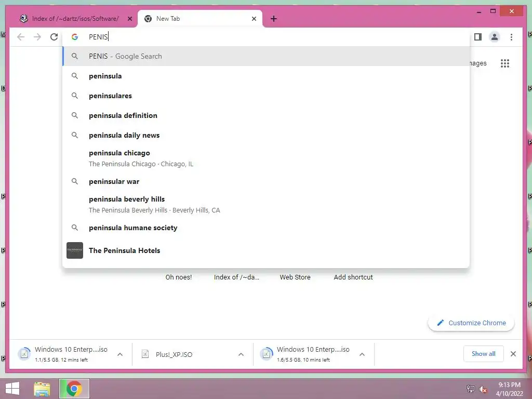Open the 'Index of /~da...' shortcut
The width and height of the screenshot is (532, 399).
pyautogui.click(x=236, y=277)
